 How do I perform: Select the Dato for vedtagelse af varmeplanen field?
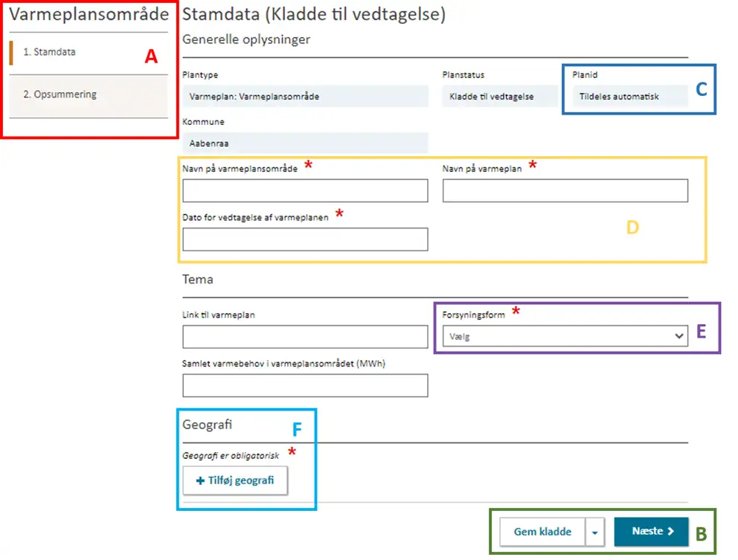pos(305,239)
